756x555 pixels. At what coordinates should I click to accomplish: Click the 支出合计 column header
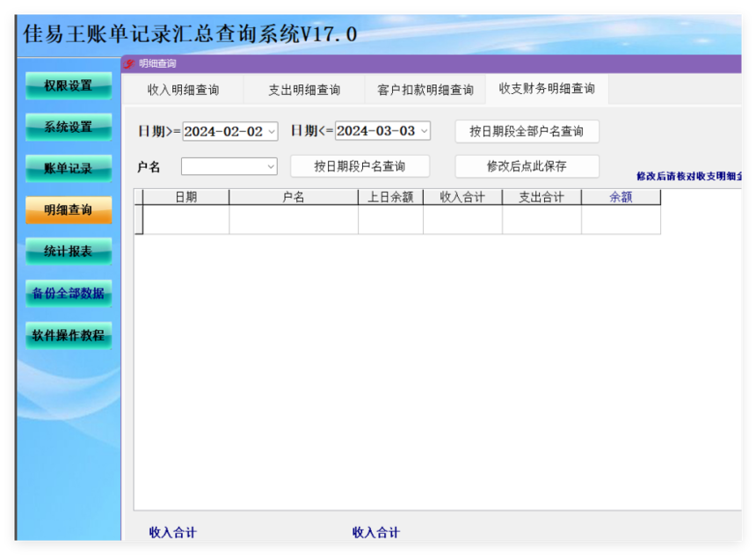[542, 197]
